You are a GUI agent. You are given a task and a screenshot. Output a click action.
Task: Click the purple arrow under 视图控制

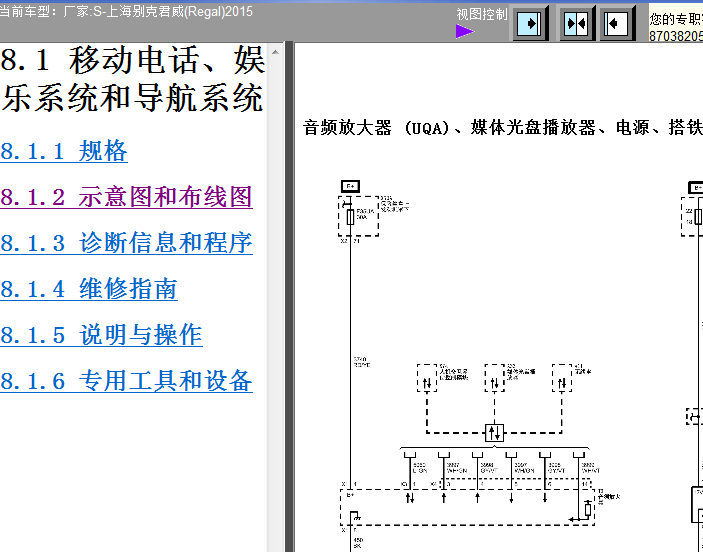pyautogui.click(x=465, y=32)
